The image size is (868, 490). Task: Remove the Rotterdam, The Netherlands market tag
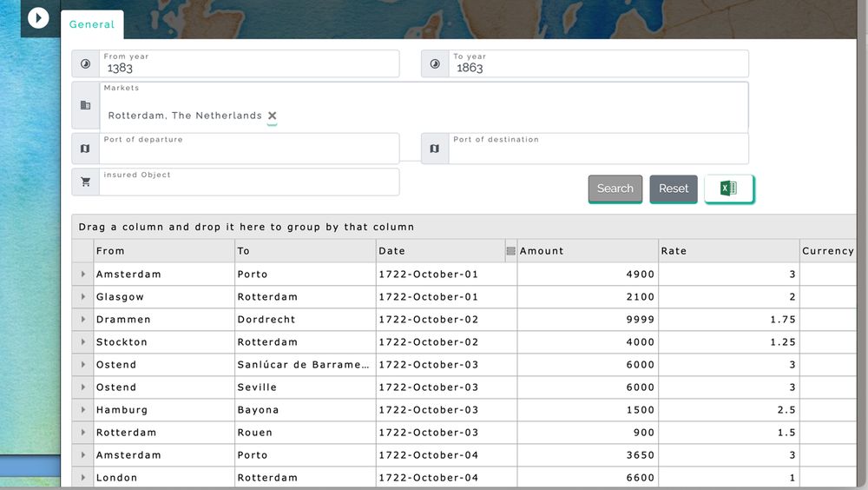click(272, 116)
